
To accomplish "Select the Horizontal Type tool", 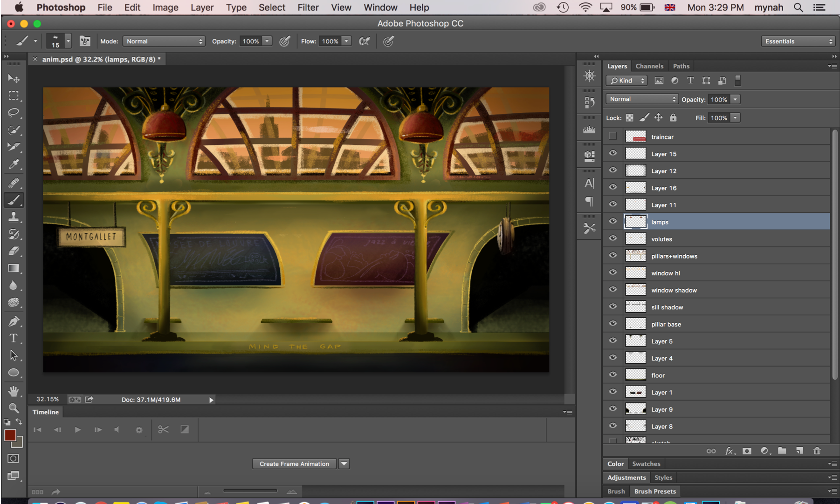I will 14,338.
